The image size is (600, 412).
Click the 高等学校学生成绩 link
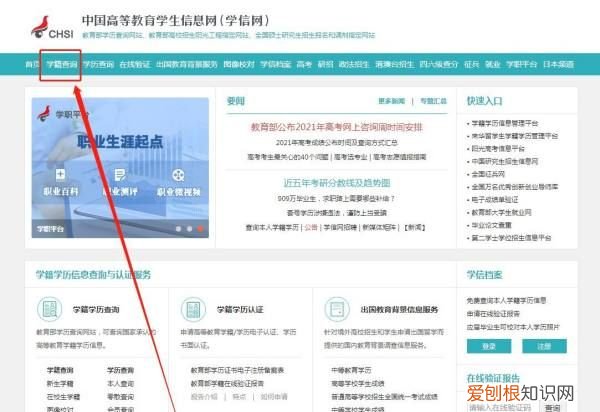(358, 383)
